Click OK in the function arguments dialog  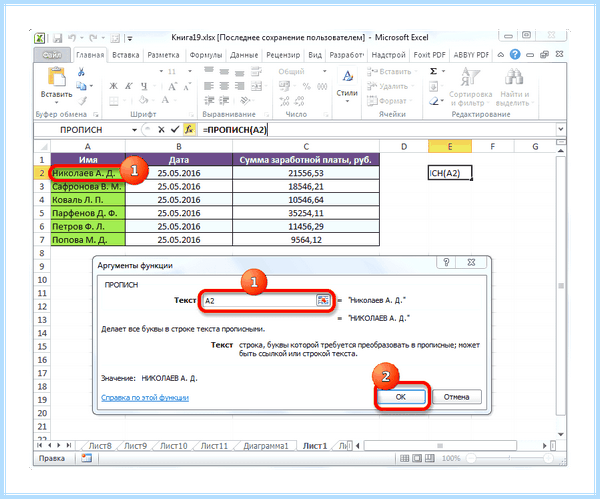[401, 397]
